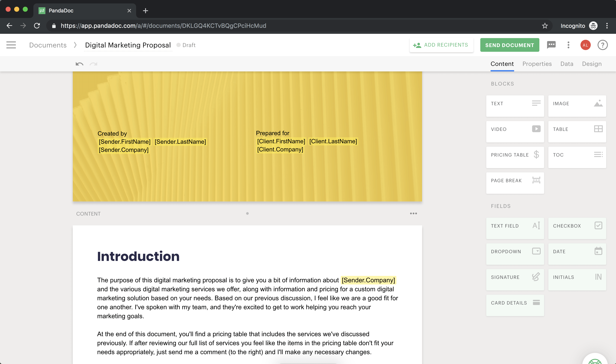Screen dimensions: 616x364
Task: Click the Send Document button
Action: pyautogui.click(x=509, y=45)
